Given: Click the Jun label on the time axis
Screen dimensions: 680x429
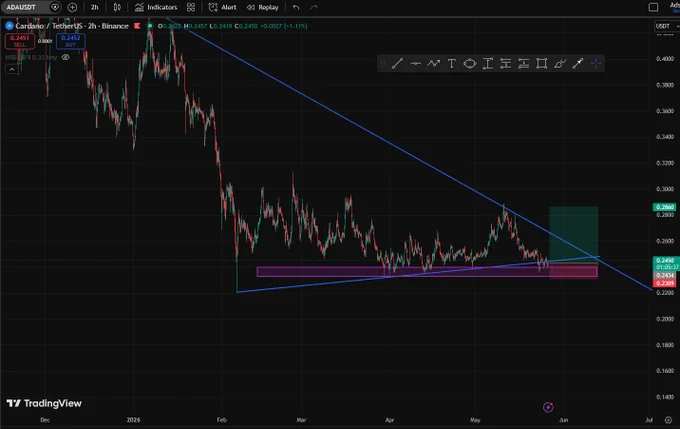Looking at the screenshot, I should [x=563, y=420].
